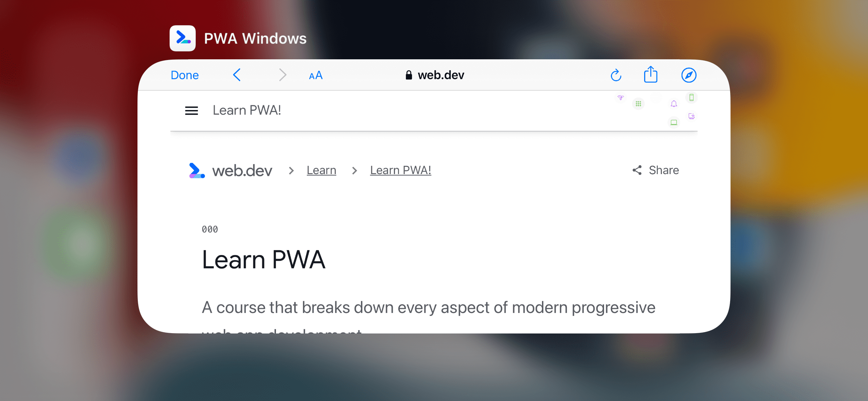
Task: Click the share/upload icon
Action: pyautogui.click(x=650, y=75)
